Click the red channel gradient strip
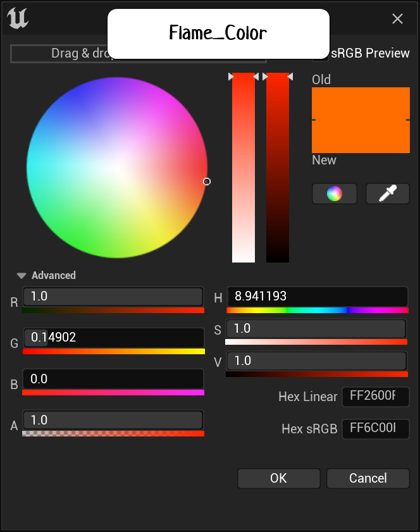Screen dimensions: 420x532 (x=113, y=311)
